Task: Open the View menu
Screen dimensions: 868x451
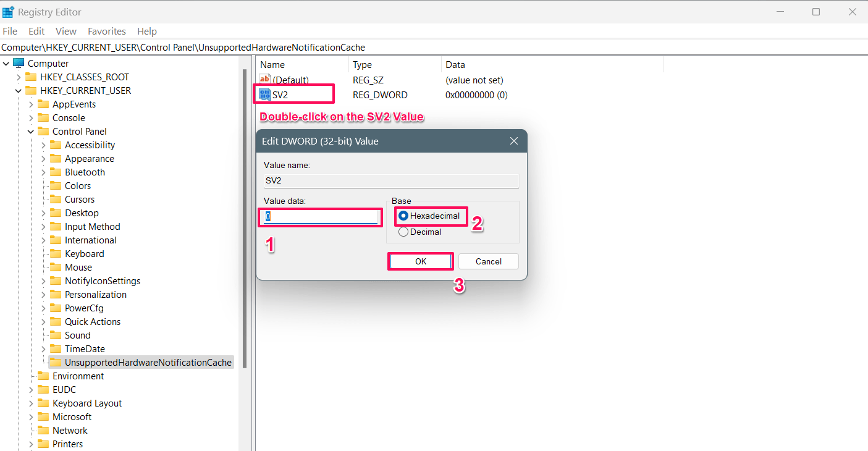Action: click(66, 31)
